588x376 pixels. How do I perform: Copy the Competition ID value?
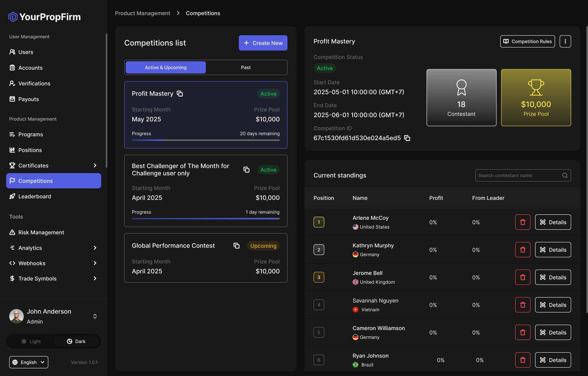[407, 138]
